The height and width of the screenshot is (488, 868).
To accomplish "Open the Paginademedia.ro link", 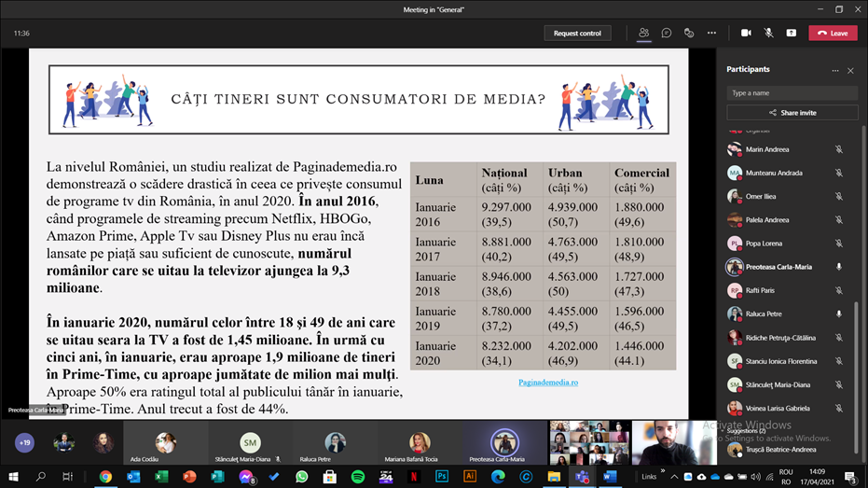I will (548, 382).
